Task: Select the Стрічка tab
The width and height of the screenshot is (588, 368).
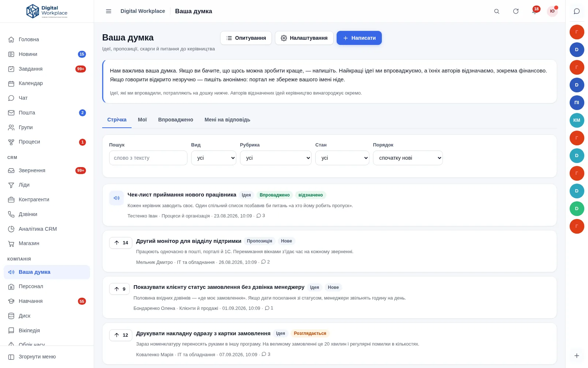Action: (117, 120)
